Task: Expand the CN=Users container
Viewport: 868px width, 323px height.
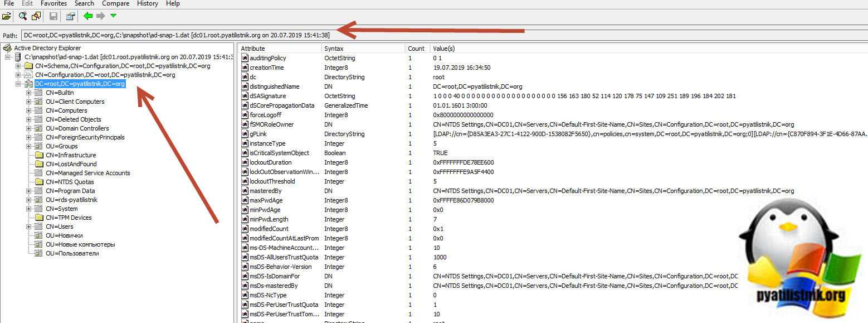Action: 28,226
